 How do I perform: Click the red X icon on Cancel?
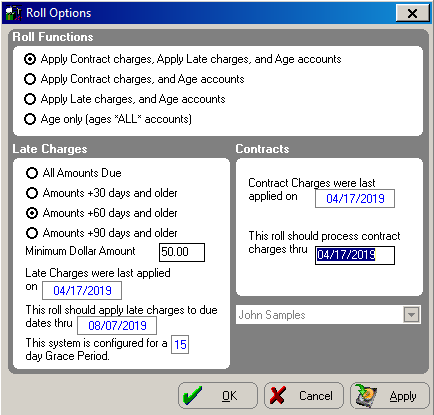click(x=277, y=395)
